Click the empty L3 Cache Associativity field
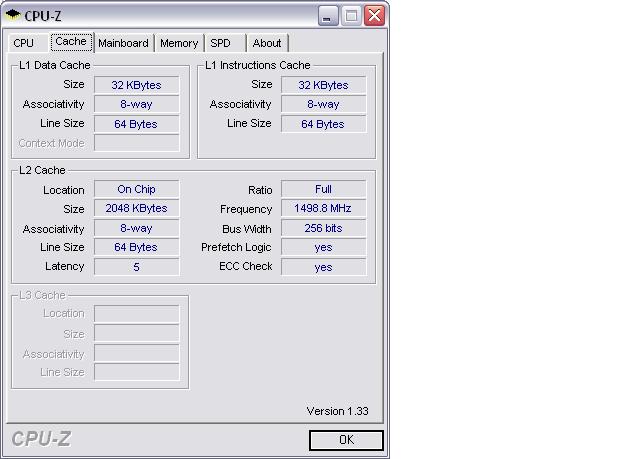The height and width of the screenshot is (459, 640). [136, 353]
